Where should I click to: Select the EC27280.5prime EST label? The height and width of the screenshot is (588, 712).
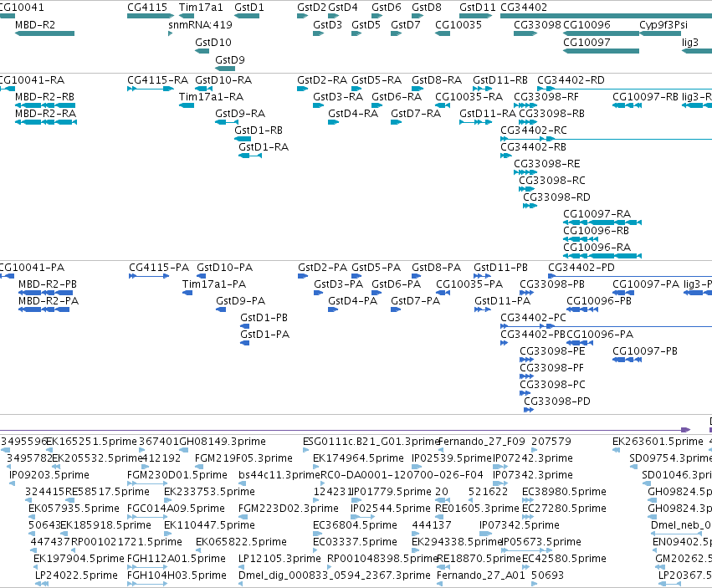click(564, 509)
